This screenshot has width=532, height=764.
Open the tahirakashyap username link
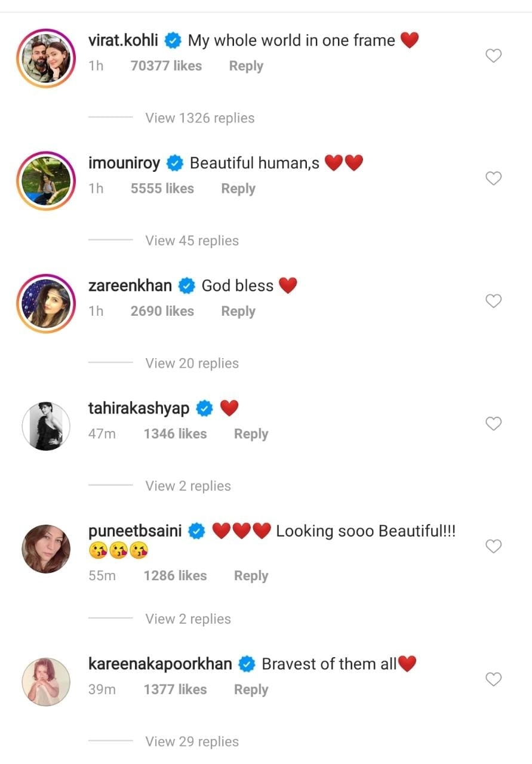coord(139,408)
